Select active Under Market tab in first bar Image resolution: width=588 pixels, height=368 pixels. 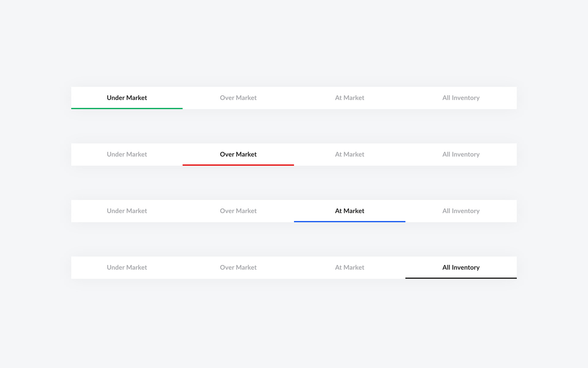pyautogui.click(x=127, y=98)
